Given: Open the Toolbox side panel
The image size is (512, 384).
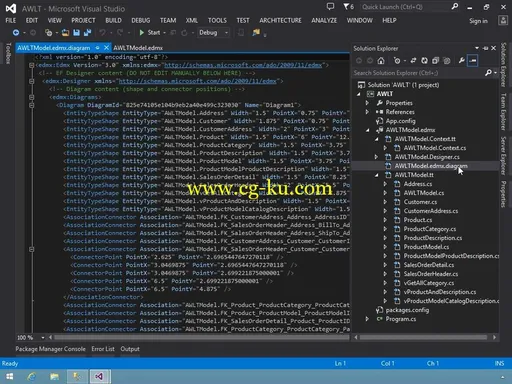Looking at the screenshot, I should [8, 53].
